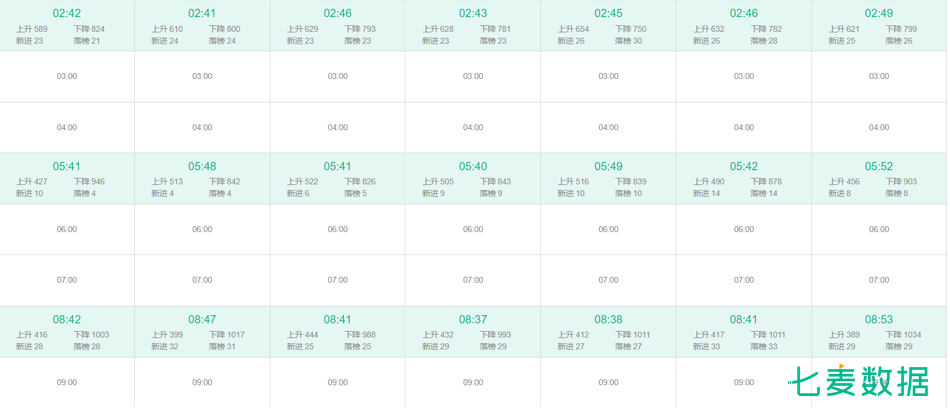Screen dimensions: 950x410
Task: Open the 08:42 update cell
Action: [67, 332]
